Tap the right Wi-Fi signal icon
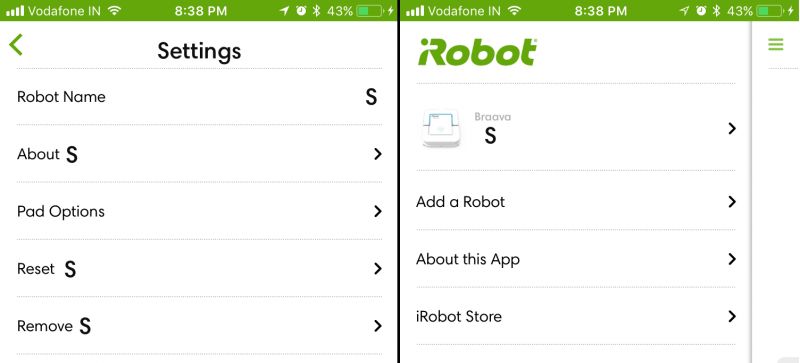Image resolution: width=800 pixels, height=363 pixels. click(x=514, y=11)
